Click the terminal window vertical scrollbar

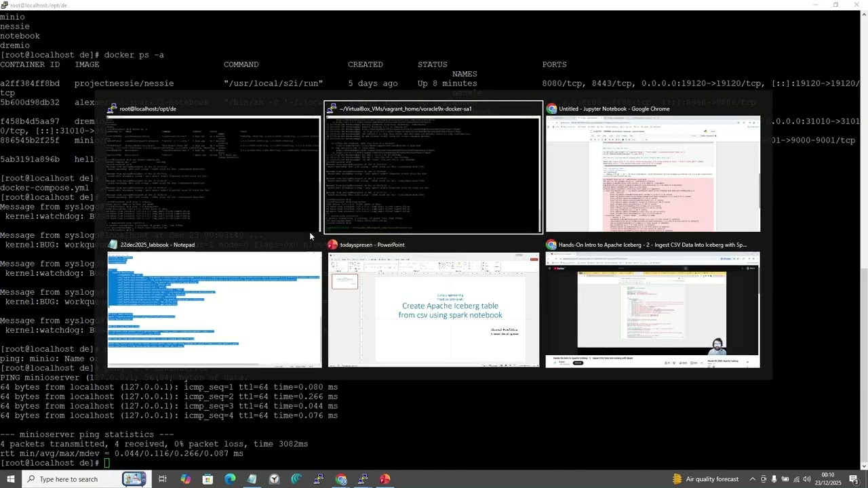[864, 240]
